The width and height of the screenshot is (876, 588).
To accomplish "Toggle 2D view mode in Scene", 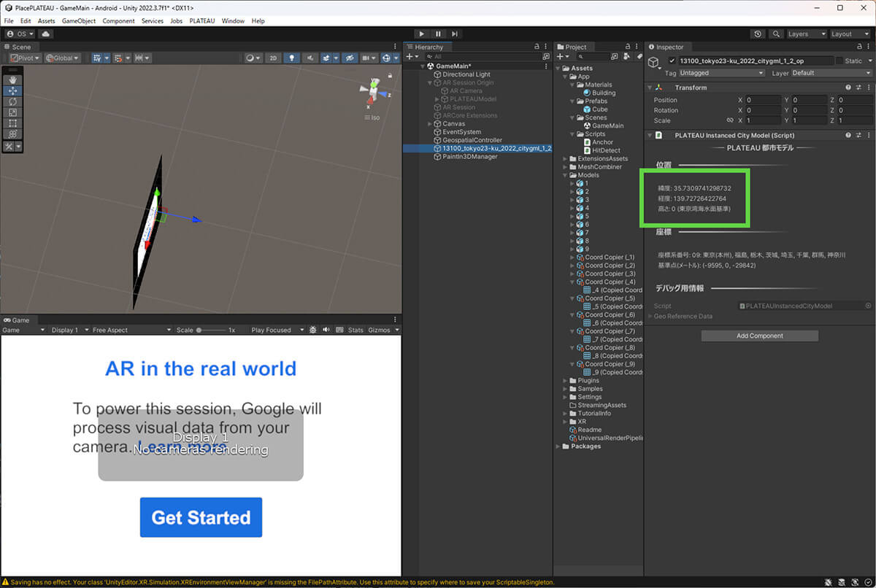I will (273, 58).
